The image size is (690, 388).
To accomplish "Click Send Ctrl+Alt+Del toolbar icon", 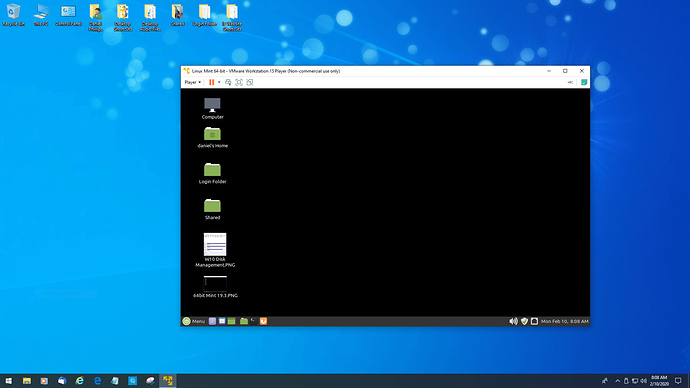I will pyautogui.click(x=228, y=82).
